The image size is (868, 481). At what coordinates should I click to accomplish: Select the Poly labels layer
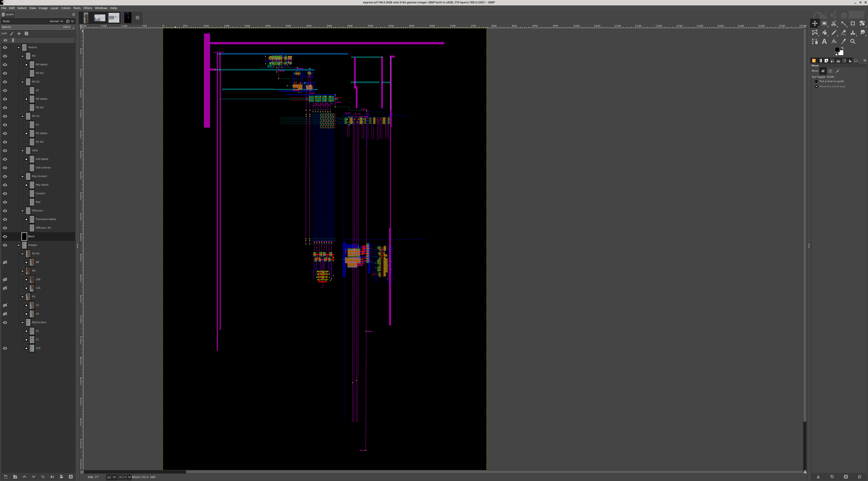[42, 185]
